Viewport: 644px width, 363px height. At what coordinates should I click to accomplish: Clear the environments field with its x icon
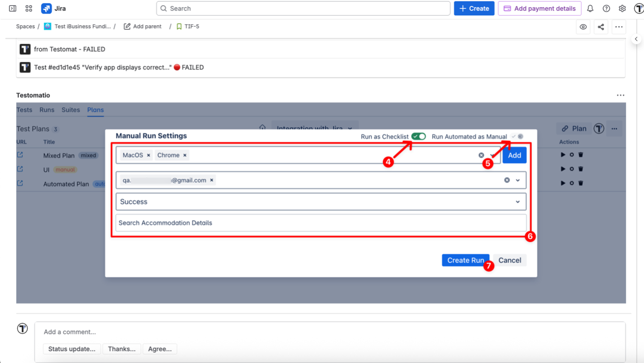tap(481, 155)
